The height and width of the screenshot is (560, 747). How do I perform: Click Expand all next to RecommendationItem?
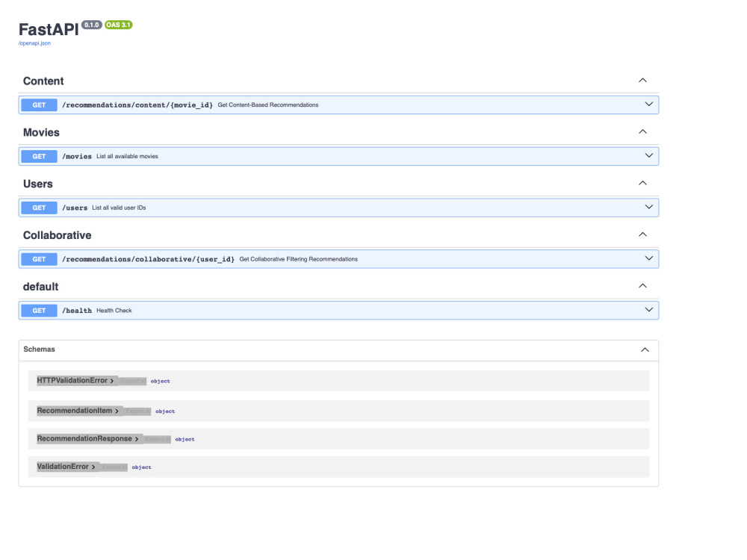[x=137, y=411]
